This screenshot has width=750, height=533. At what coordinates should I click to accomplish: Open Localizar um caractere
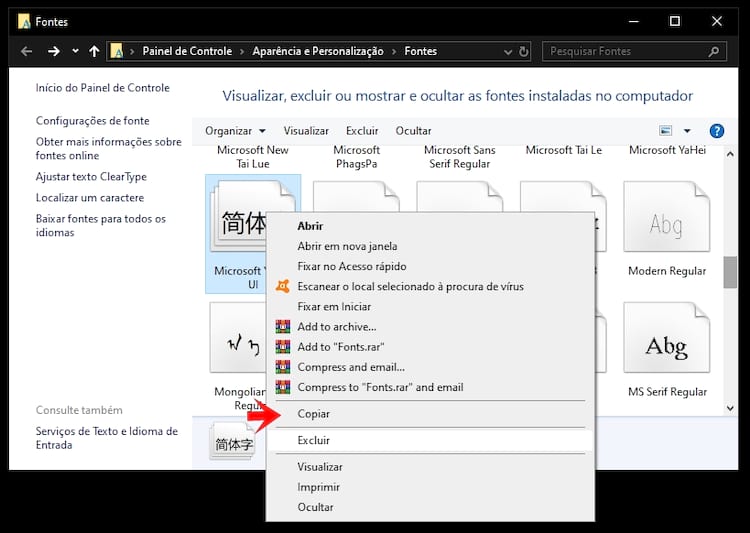coord(89,198)
